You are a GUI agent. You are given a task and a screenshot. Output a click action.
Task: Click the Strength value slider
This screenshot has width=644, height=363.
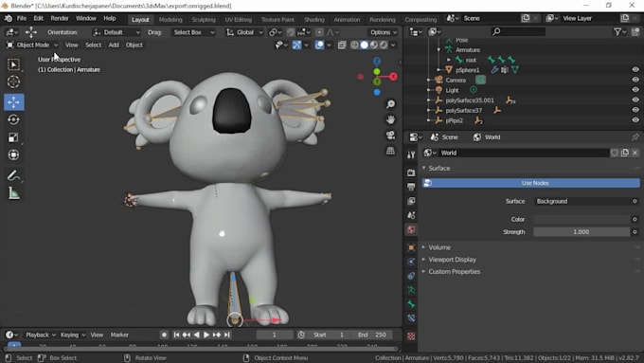click(581, 232)
